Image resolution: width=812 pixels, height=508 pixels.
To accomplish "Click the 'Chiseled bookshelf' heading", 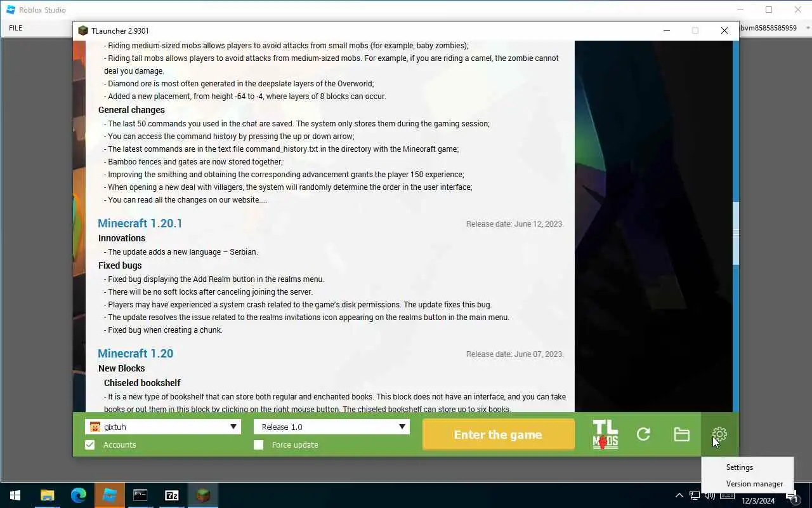I will point(142,383).
